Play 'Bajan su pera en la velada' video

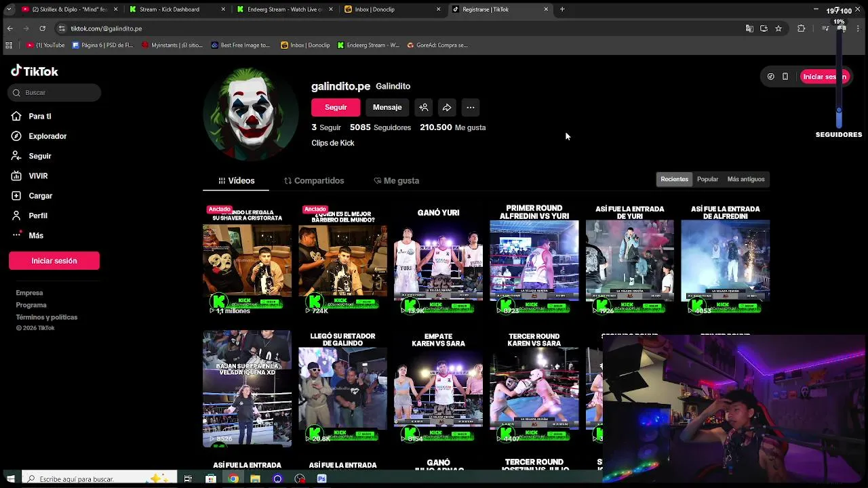tap(247, 388)
